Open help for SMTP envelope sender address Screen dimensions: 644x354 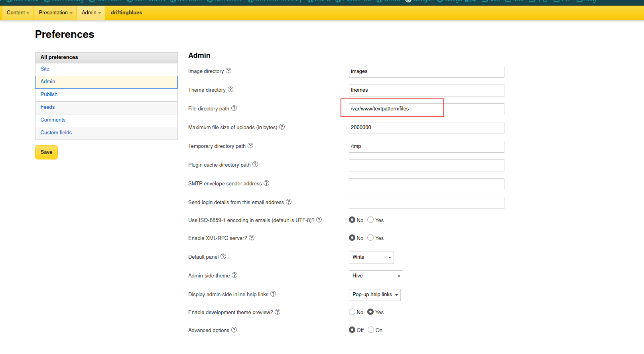[266, 183]
